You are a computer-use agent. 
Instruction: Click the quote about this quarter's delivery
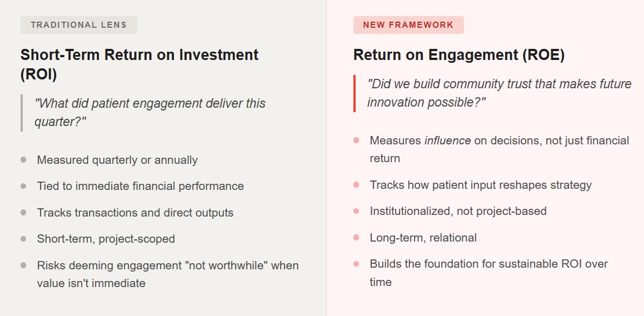(150, 112)
